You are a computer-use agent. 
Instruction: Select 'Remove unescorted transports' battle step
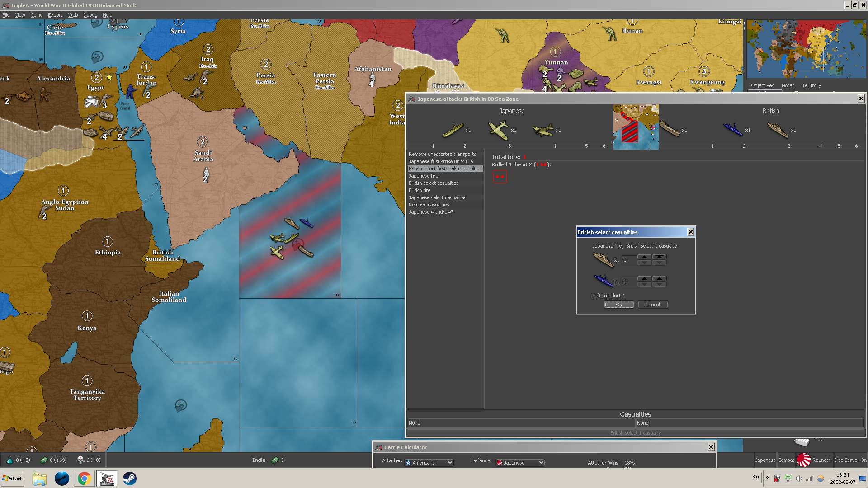pos(445,154)
